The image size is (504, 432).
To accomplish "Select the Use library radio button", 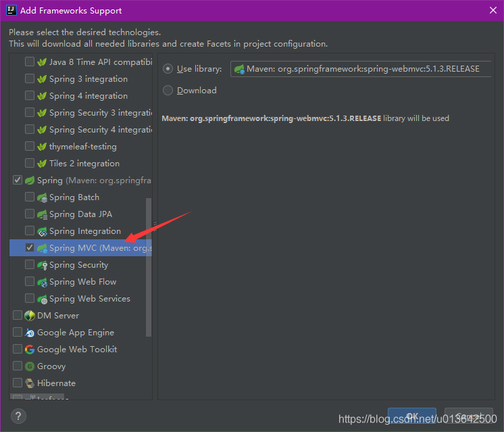I will click(x=168, y=69).
